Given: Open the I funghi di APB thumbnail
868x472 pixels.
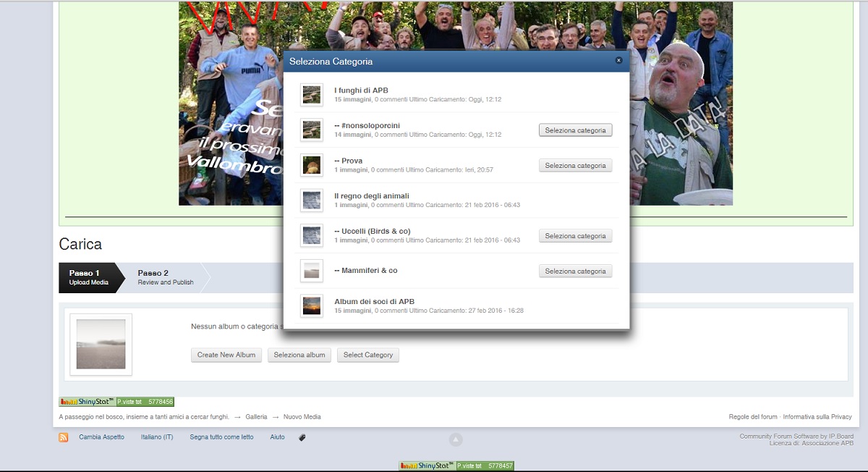Looking at the screenshot, I should coord(312,95).
